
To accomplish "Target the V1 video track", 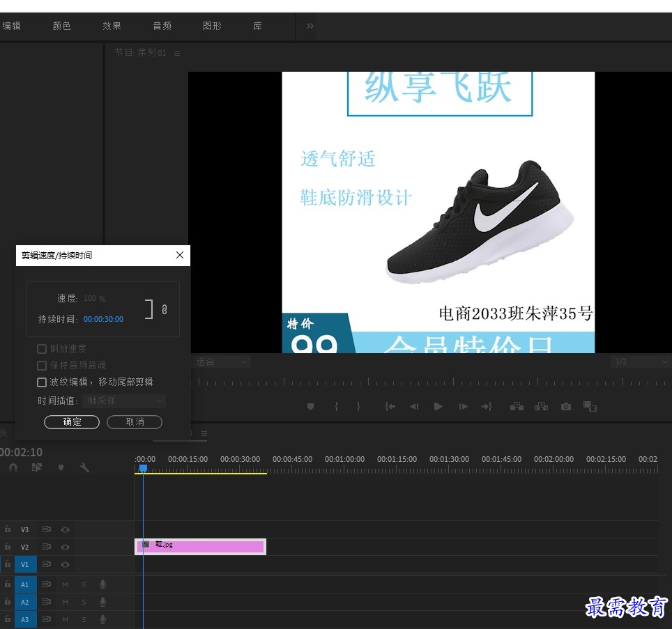I will (25, 564).
